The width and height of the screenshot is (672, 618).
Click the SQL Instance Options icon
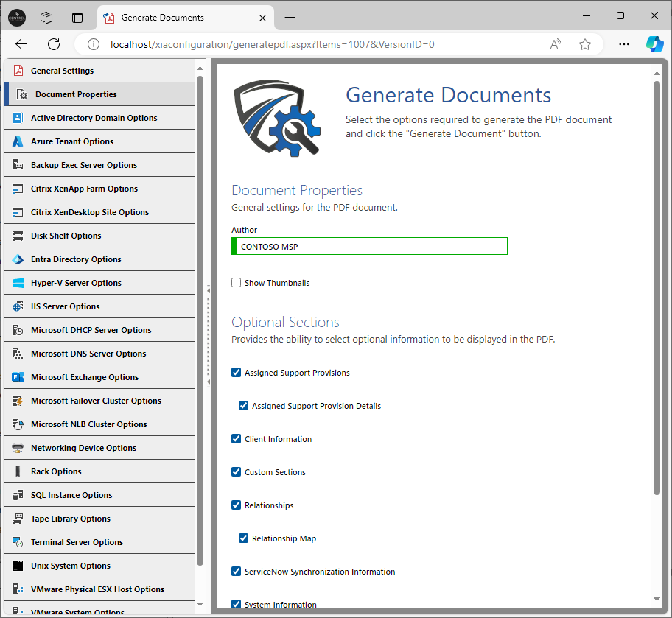coord(18,495)
